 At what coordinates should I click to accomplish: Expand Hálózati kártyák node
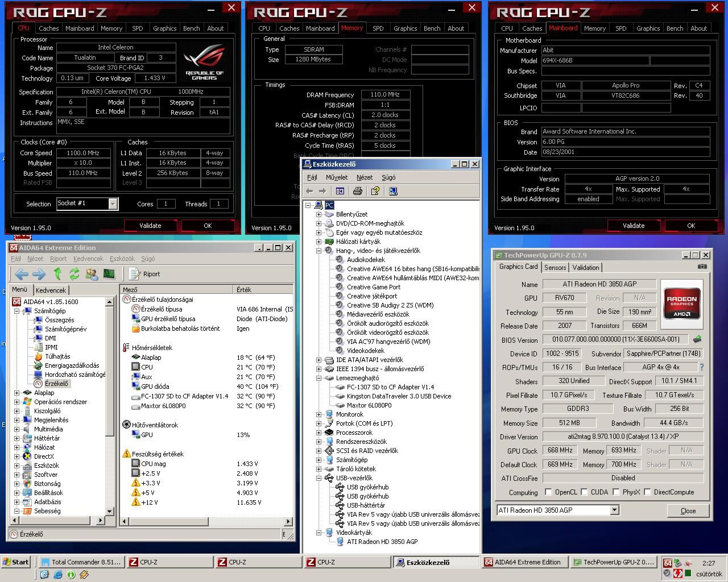(x=318, y=242)
